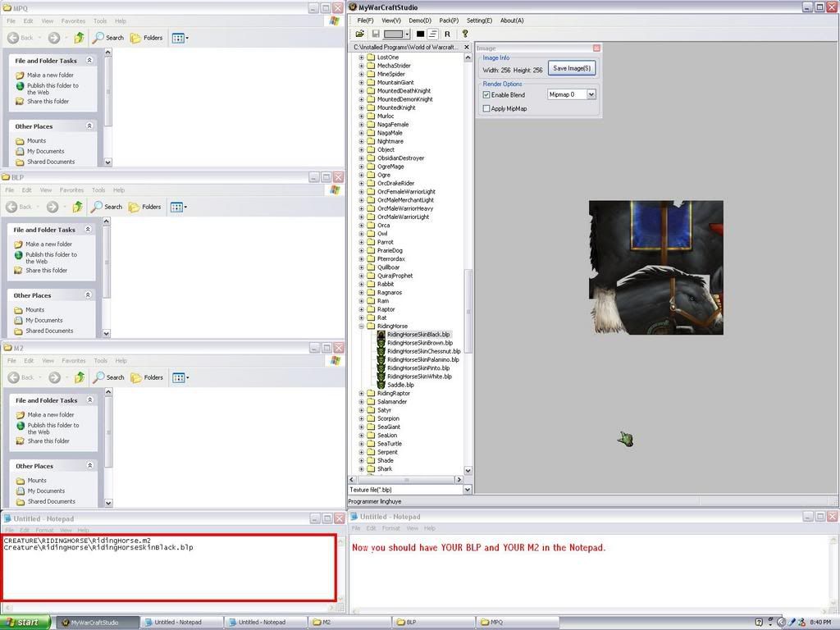
Task: Open the Favorites menu in BLP window
Action: pyautogui.click(x=72, y=190)
